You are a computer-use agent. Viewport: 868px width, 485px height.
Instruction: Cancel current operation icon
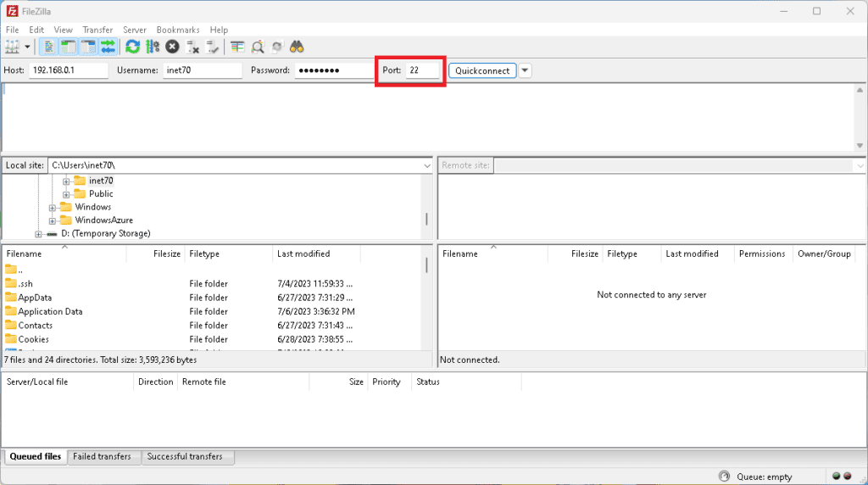(x=172, y=47)
